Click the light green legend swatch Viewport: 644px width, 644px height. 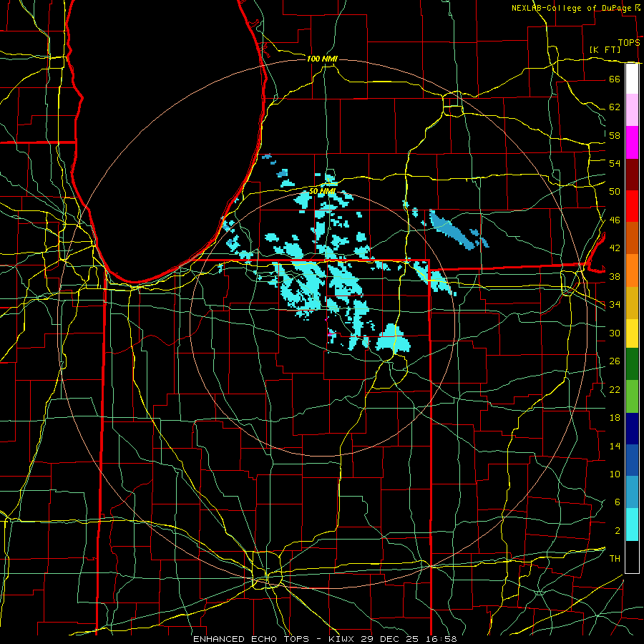point(632,396)
